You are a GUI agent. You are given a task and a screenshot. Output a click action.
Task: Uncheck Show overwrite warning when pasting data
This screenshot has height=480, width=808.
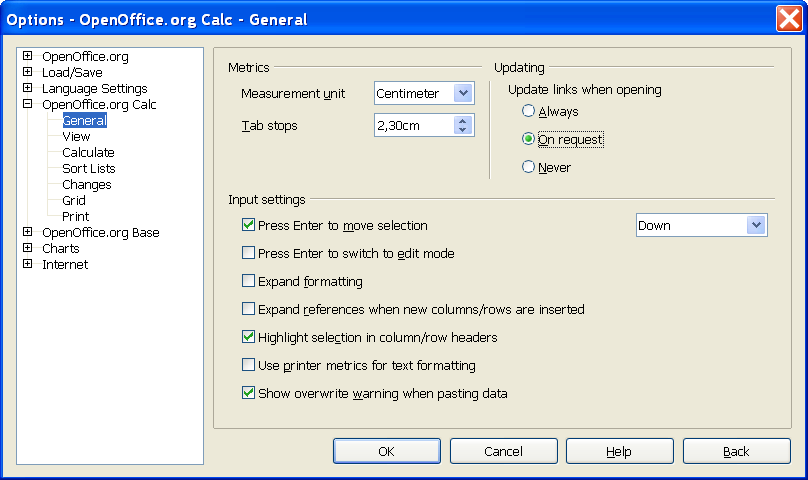point(248,393)
